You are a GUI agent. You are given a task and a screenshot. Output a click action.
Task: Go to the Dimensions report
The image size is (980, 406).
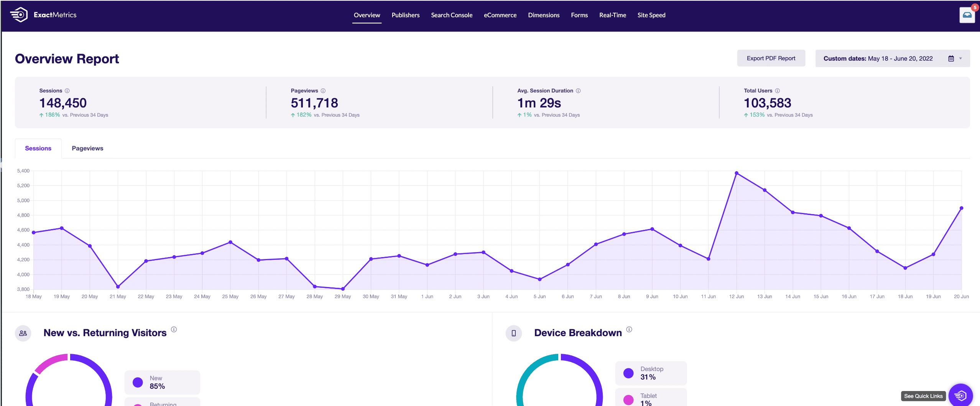pyautogui.click(x=544, y=15)
